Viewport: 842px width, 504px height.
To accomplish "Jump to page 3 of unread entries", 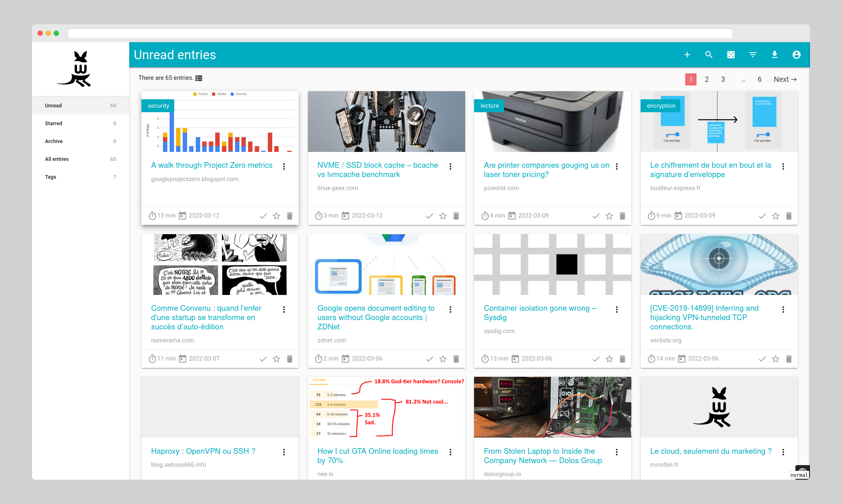I will [722, 79].
